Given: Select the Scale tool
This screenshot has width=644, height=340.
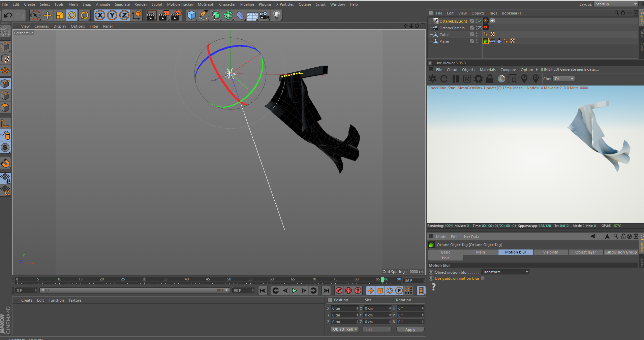Looking at the screenshot, I should click(x=60, y=15).
